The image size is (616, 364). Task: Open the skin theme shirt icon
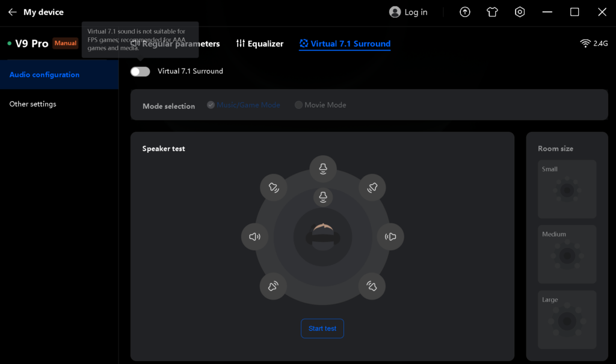pyautogui.click(x=492, y=12)
